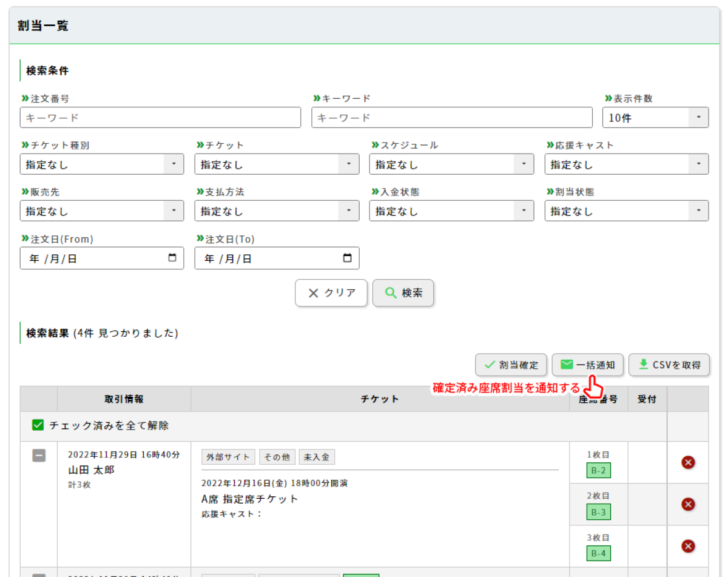Click the 一括通知 notification button
Viewport: 728px width, 577px height.
(588, 365)
